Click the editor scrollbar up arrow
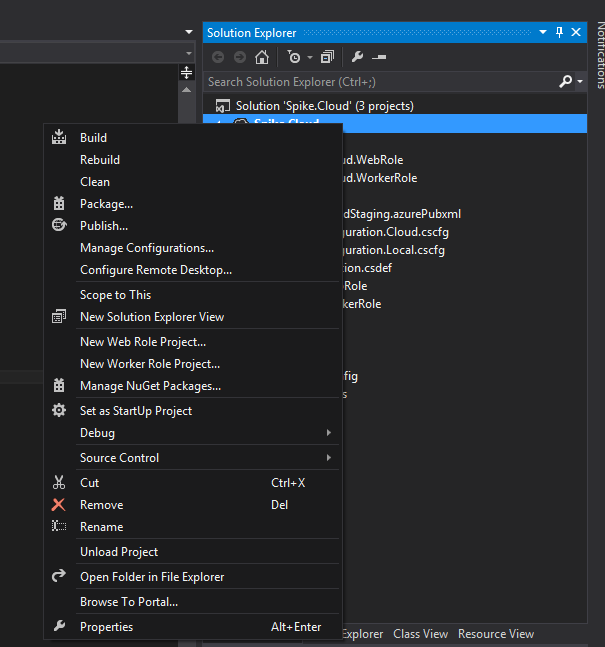 click(187, 90)
